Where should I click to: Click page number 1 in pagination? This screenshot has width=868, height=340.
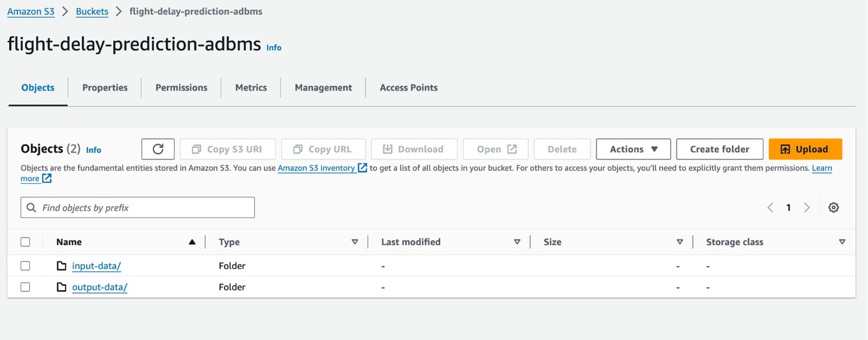[788, 207]
